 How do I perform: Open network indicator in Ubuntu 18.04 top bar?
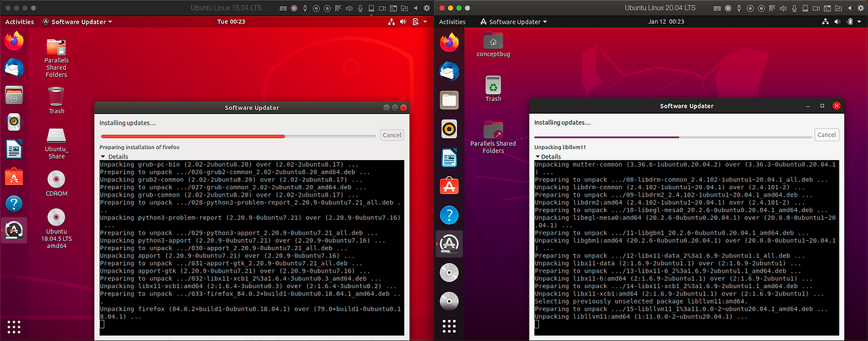pyautogui.click(x=391, y=22)
